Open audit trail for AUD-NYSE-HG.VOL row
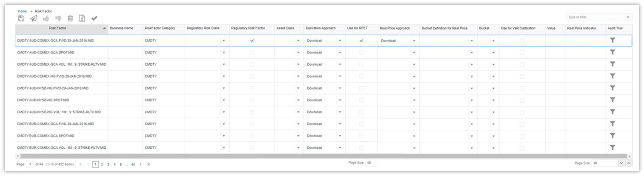 tap(613, 112)
